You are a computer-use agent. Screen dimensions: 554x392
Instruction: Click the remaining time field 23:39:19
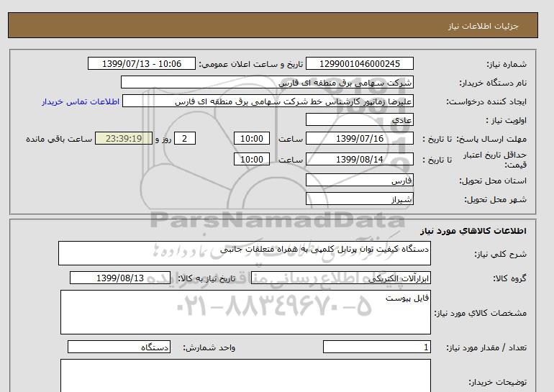click(x=124, y=138)
